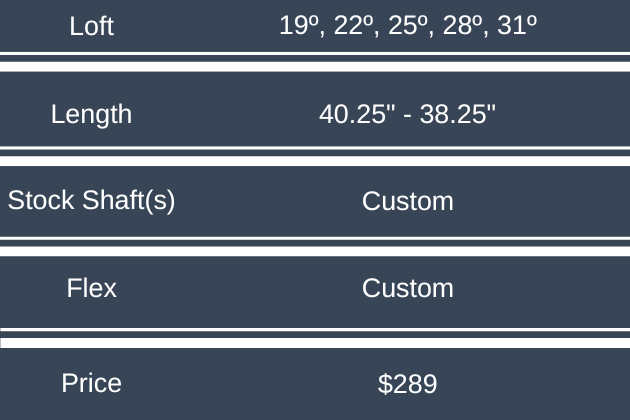Screen dimensions: 630x420
Task: Select the 40.25" length value
Action: pos(353,113)
